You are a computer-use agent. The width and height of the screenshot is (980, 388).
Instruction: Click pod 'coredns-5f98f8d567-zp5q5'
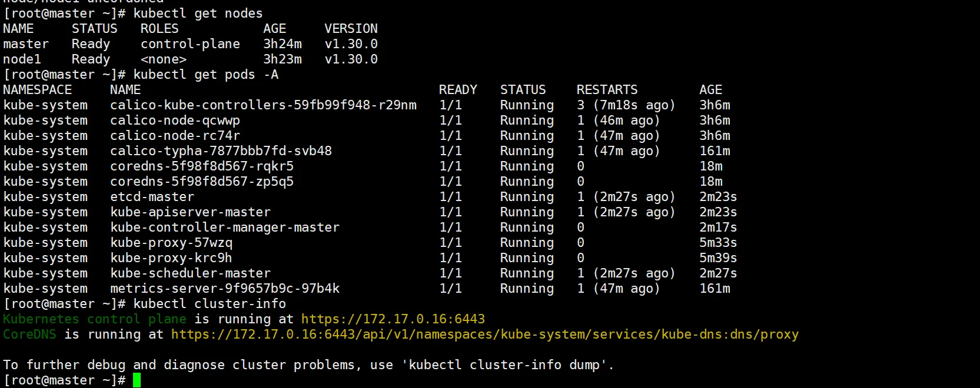pos(202,182)
